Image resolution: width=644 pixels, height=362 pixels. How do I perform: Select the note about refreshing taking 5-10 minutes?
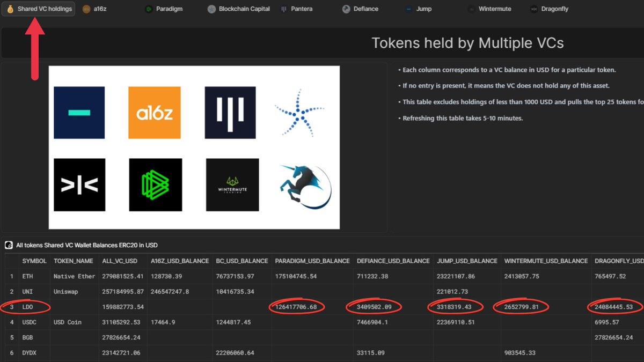[x=463, y=118]
